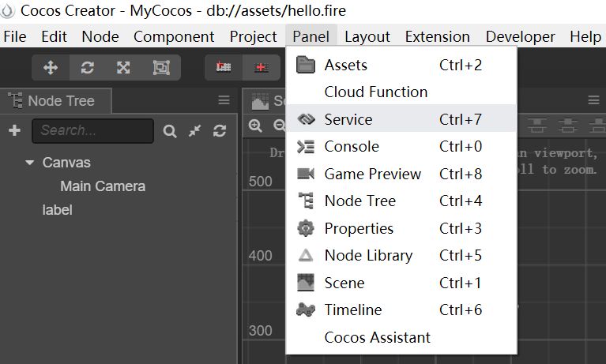Open the Node Tree panel hamburger menu
The width and height of the screenshot is (606, 364).
(224, 100)
